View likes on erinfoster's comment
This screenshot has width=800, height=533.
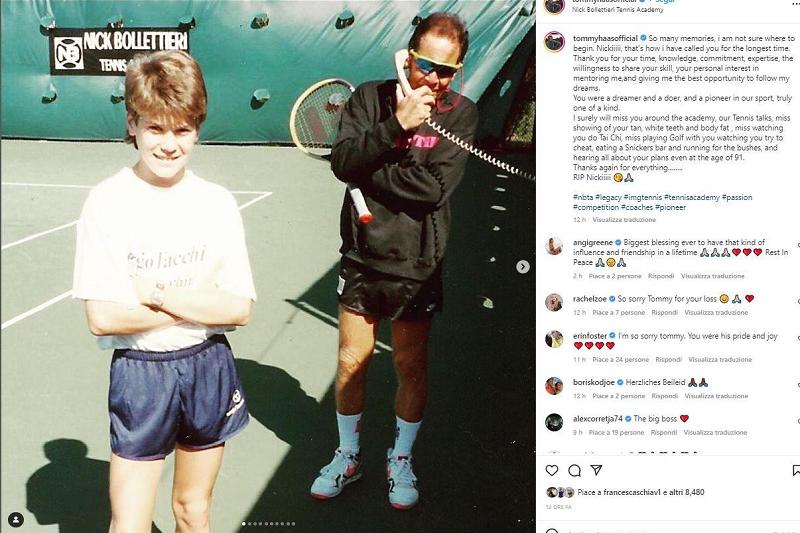click(x=620, y=360)
